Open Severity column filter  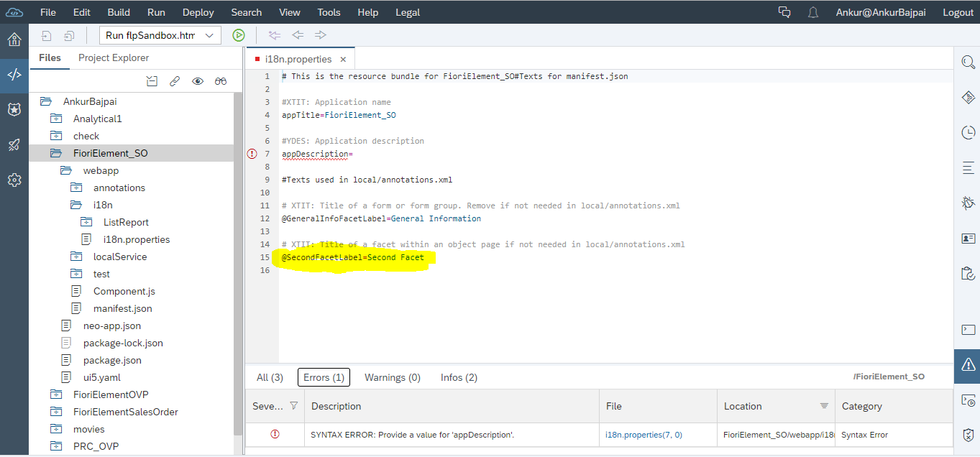[x=293, y=406]
